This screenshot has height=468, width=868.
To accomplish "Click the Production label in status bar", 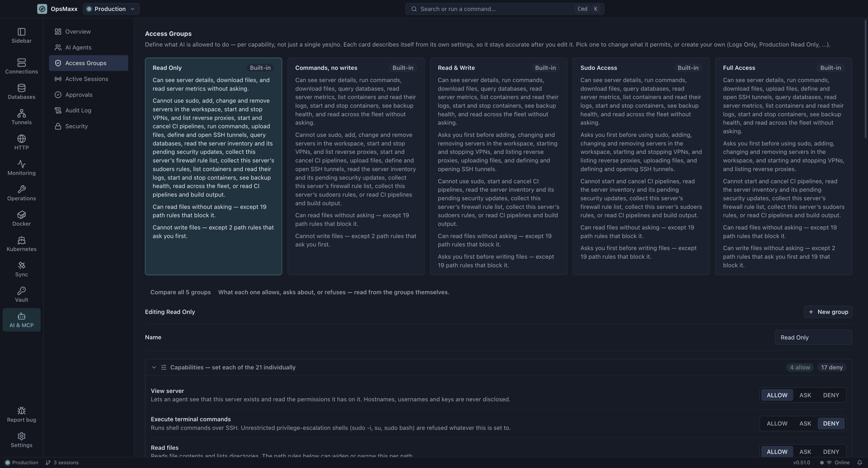I will tap(25, 463).
